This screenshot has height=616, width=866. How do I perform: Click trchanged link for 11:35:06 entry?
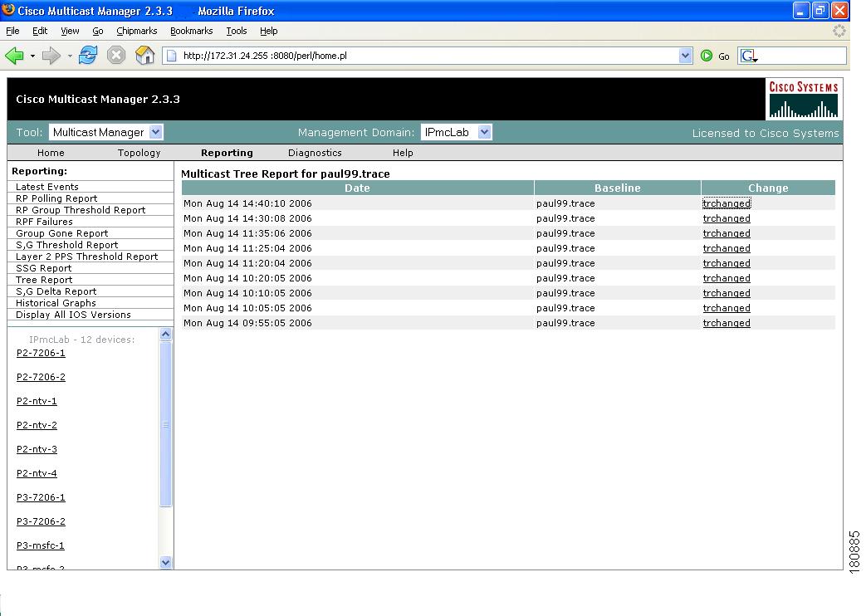tap(727, 233)
